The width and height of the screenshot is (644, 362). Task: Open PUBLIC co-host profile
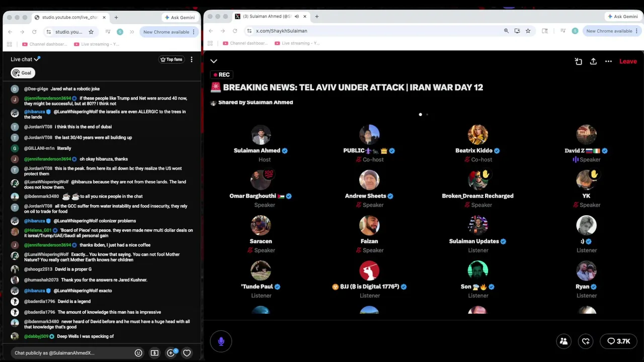[x=369, y=135]
